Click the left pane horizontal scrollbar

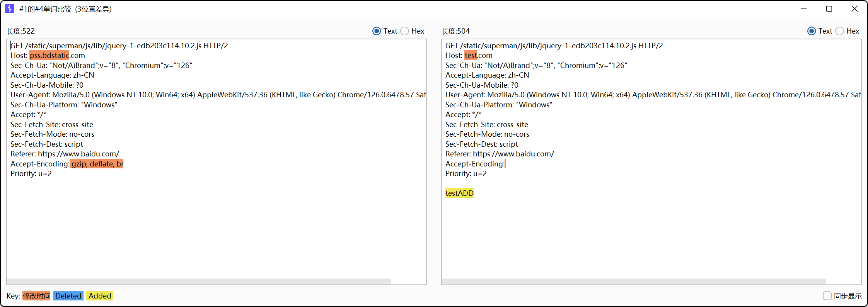[x=199, y=282]
